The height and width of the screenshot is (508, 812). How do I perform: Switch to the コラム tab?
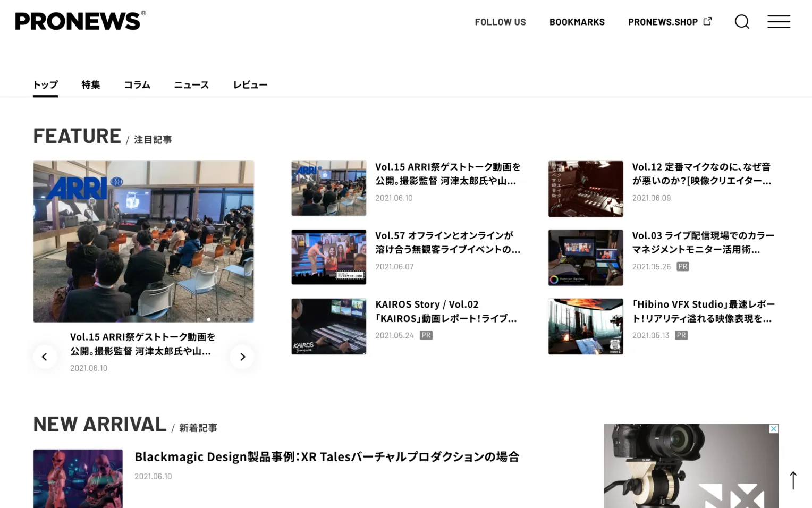[x=137, y=84]
